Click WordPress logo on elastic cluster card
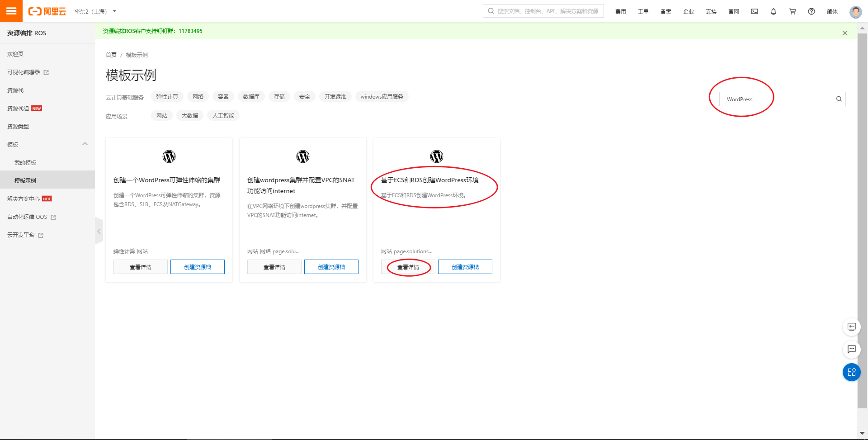This screenshot has height=440, width=868. coord(169,156)
